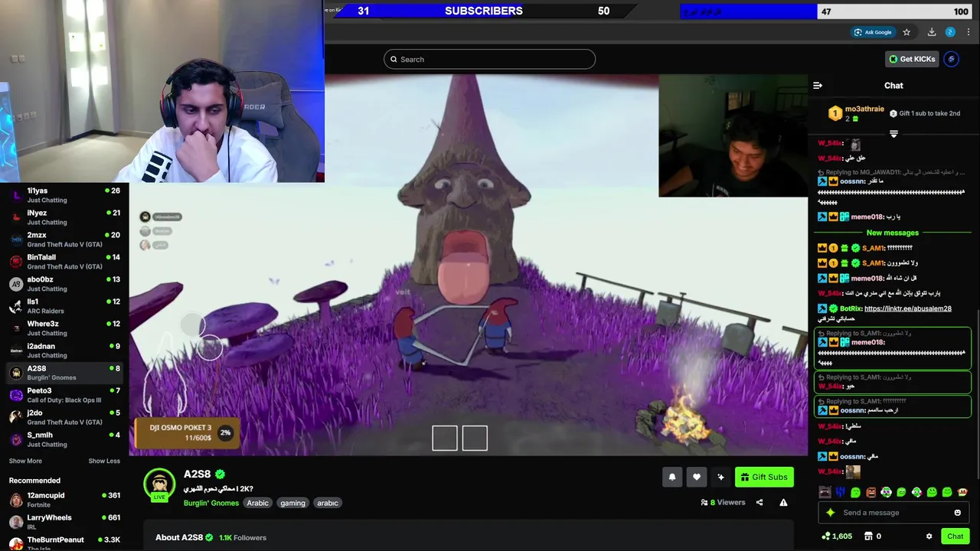
Task: Collapse chat using the chat header arrow icon
Action: click(x=818, y=86)
